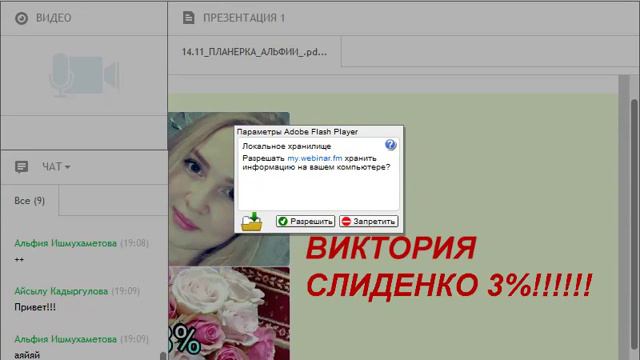Viewport: 640px width, 360px height.
Task: Click the chat panel scrollbar thumb
Action: (x=163, y=356)
